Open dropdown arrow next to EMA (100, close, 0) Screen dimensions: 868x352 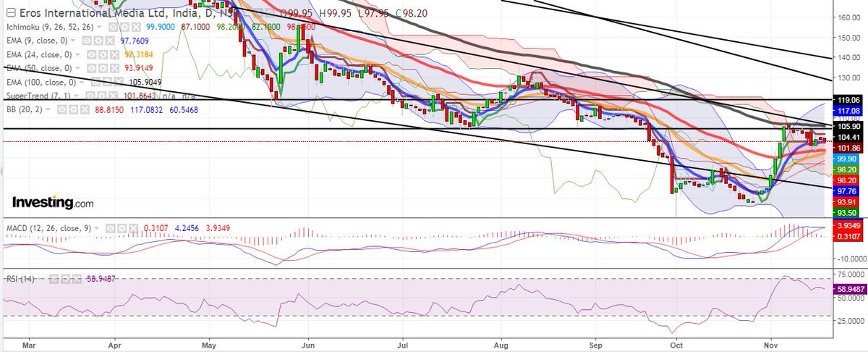coord(82,82)
